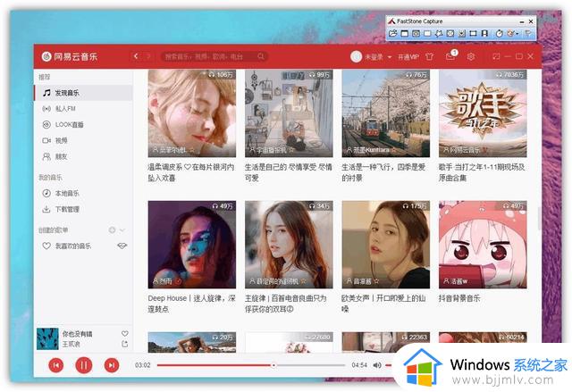
Task: Click the 歌手 当打之年1-11期 title
Action: click(x=482, y=172)
